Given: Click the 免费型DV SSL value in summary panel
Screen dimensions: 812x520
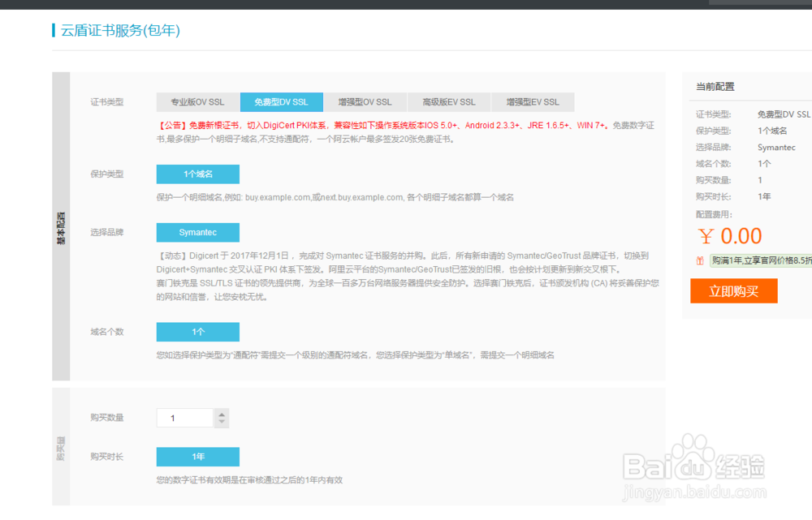Looking at the screenshot, I should coord(784,114).
